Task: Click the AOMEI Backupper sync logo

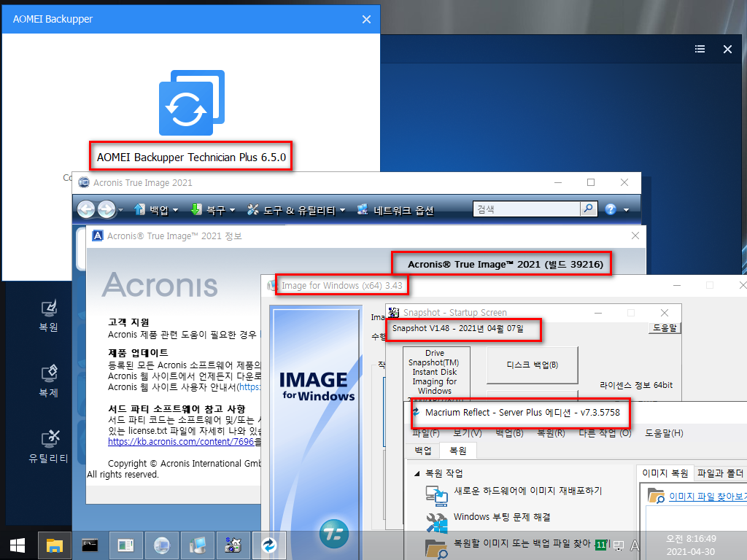Action: [192, 103]
